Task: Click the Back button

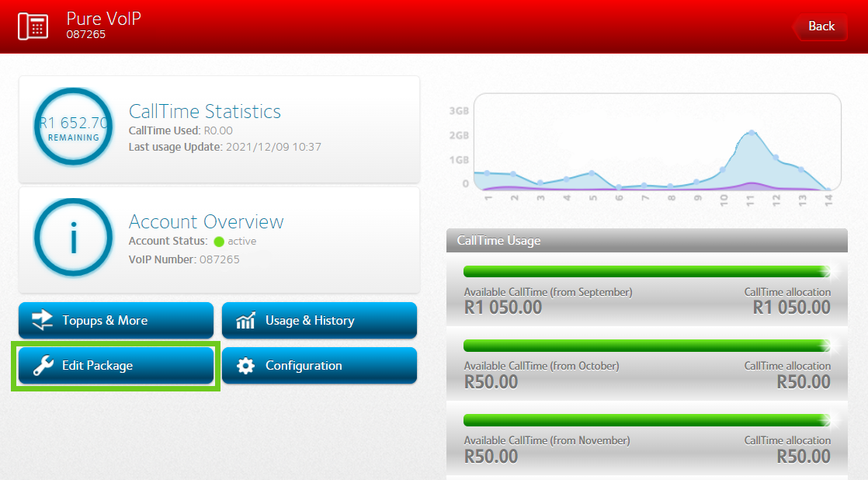Action: coord(820,26)
